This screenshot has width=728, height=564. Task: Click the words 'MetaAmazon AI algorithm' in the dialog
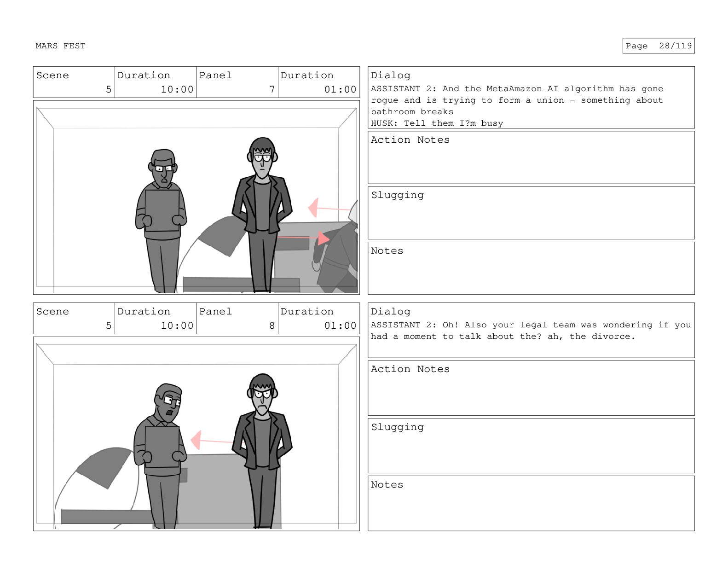550,88
